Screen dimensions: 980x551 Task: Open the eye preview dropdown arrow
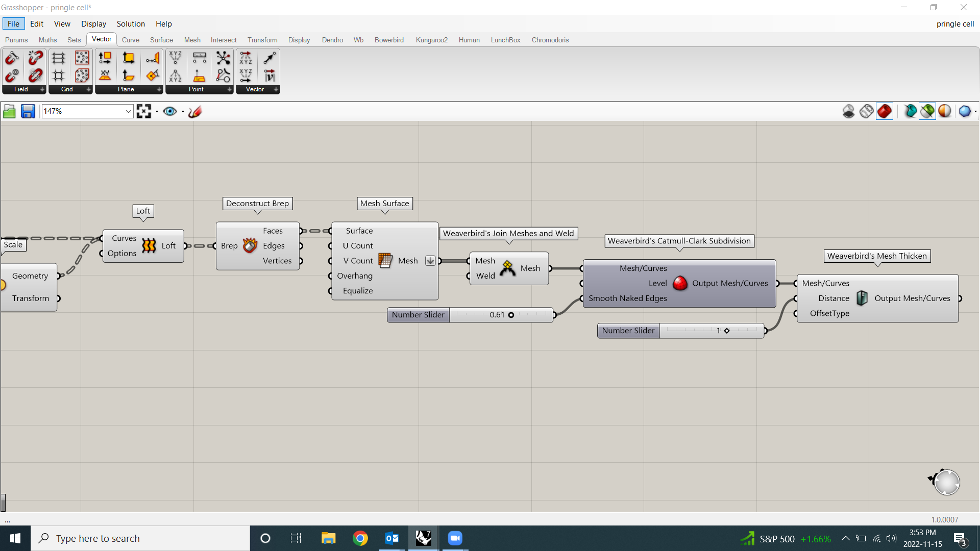(183, 111)
